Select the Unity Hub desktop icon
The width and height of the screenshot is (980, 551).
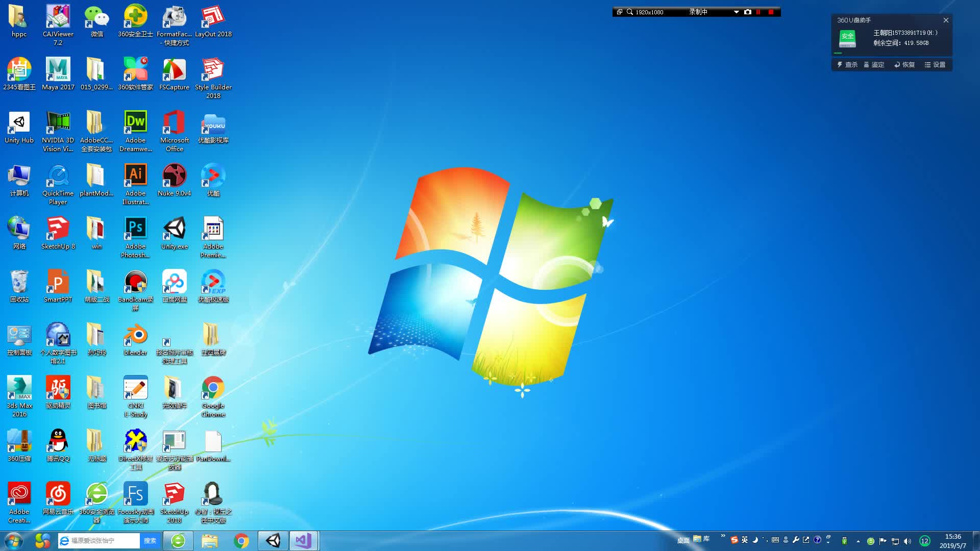click(19, 128)
